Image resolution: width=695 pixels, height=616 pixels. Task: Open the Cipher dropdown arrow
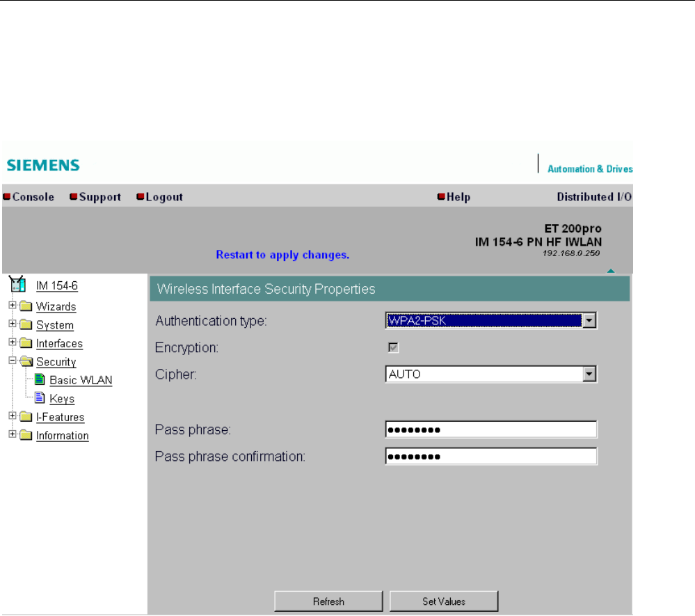pyautogui.click(x=589, y=374)
